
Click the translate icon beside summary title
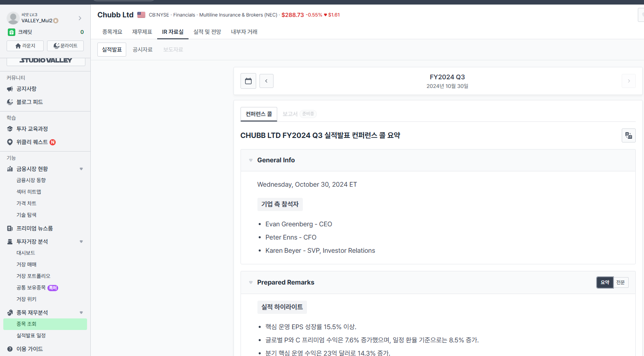(629, 135)
